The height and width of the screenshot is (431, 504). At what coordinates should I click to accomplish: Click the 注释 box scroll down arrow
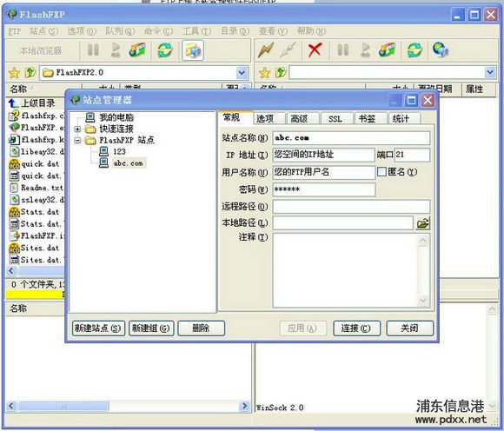pyautogui.click(x=422, y=301)
